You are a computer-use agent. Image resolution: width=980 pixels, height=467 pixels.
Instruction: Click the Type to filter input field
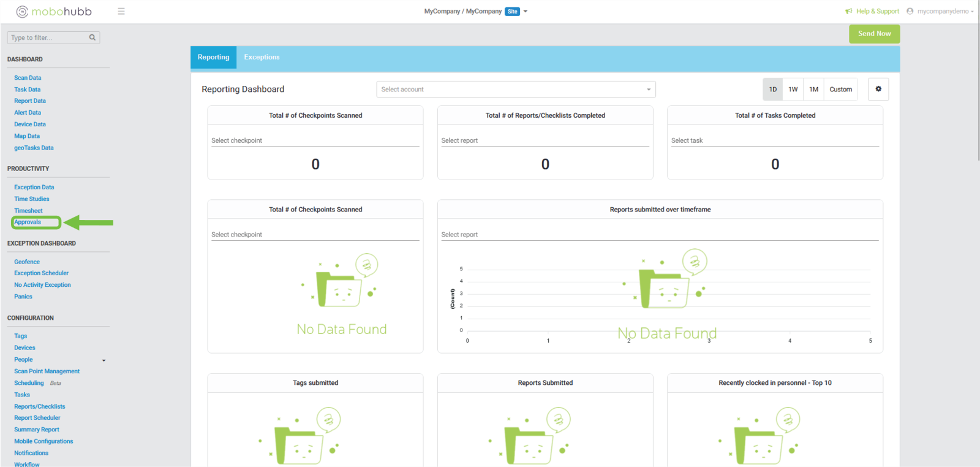pos(48,37)
